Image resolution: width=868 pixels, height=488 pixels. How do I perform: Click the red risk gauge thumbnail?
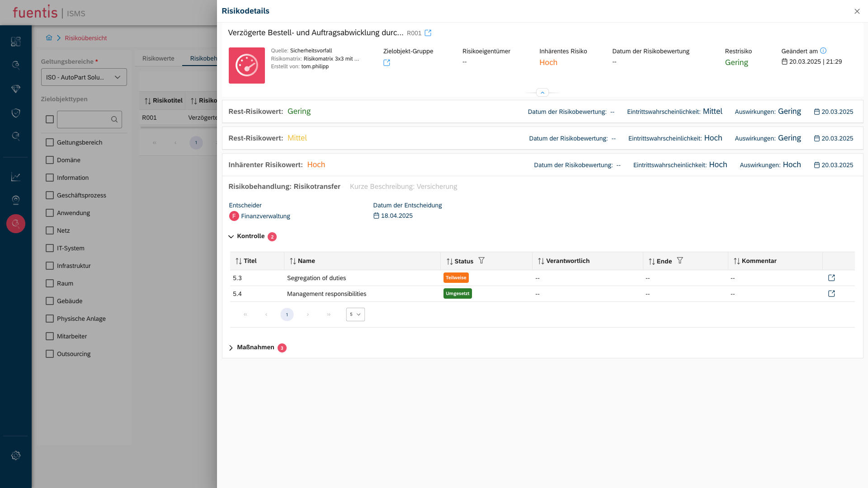coord(246,66)
